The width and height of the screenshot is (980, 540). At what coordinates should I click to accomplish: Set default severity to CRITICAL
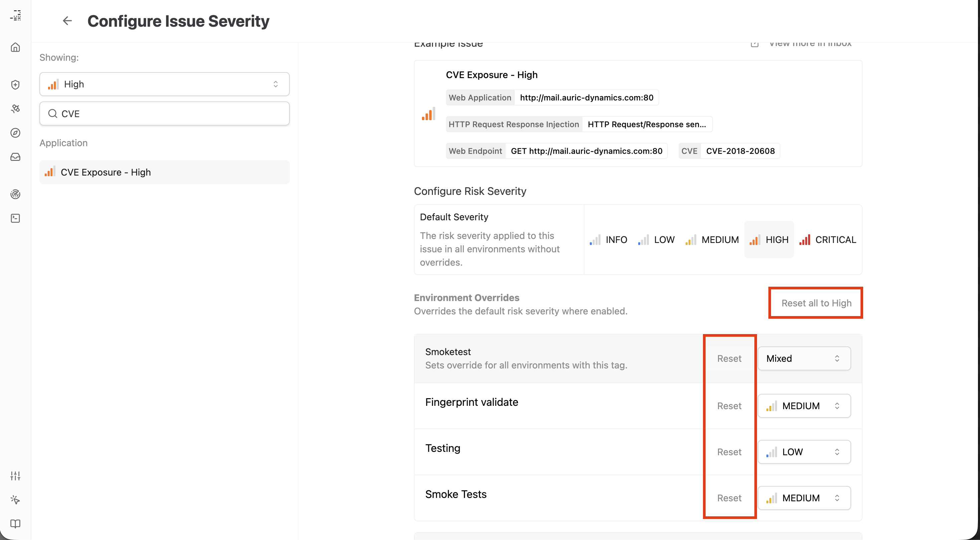coord(827,240)
